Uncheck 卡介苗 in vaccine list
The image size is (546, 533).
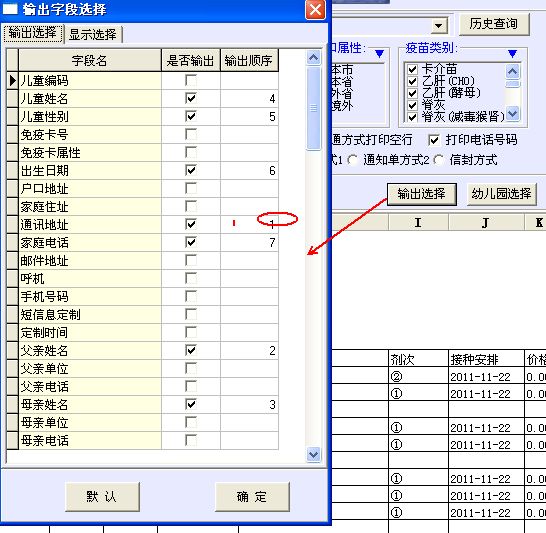click(x=412, y=69)
